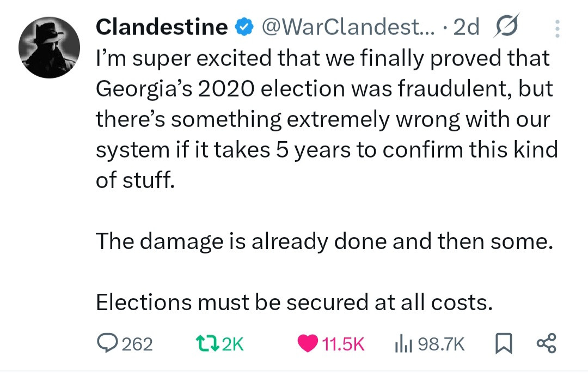The image size is (588, 375).
Task: Tap the reply speech bubble icon
Action: coord(107,343)
